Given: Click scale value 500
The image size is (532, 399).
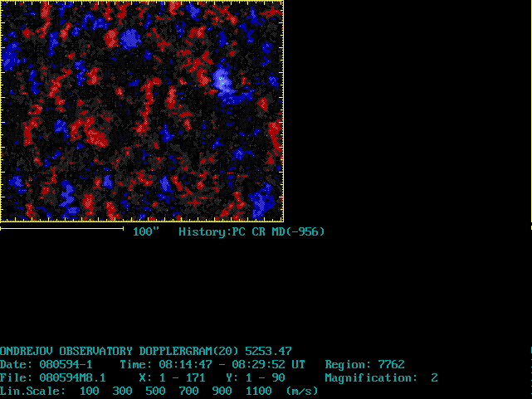Looking at the screenshot, I should [x=156, y=391].
